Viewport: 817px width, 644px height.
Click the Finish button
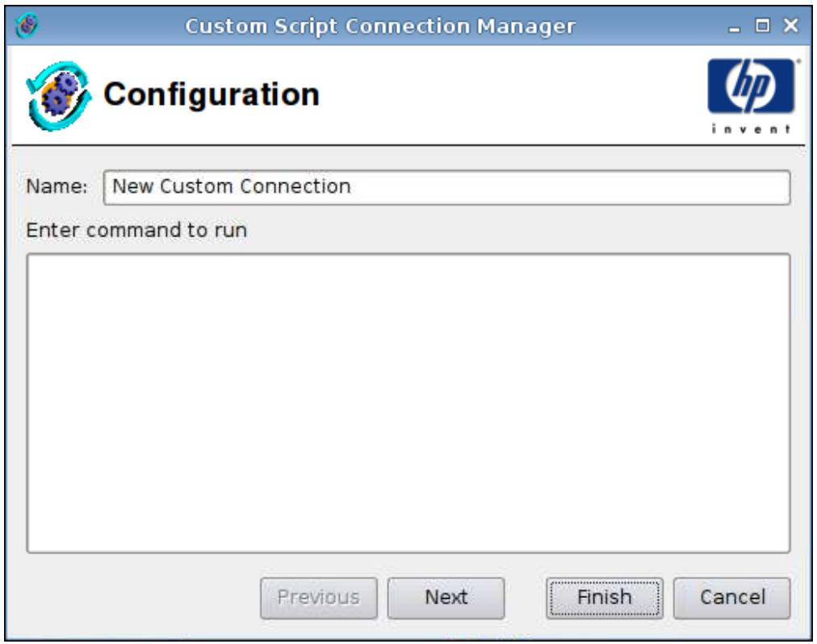(x=605, y=598)
